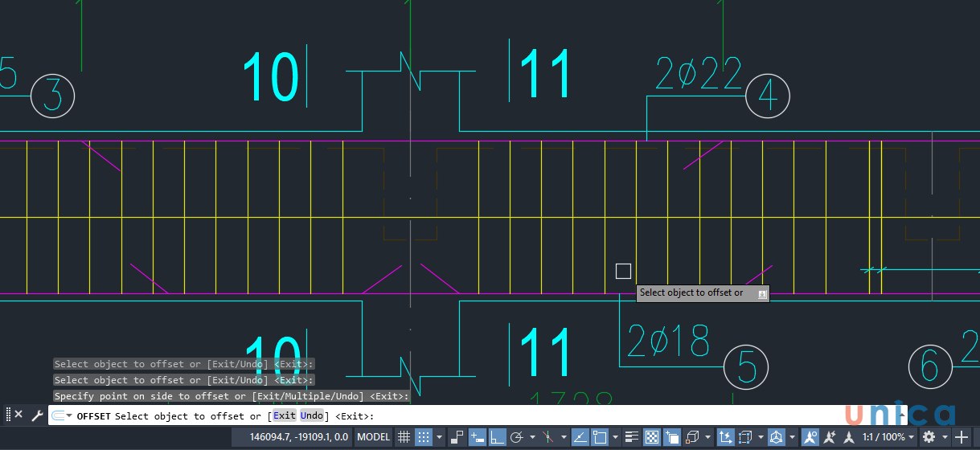This screenshot has width=980, height=450.
Task: Click the OFFSET command icon
Action: pyautogui.click(x=59, y=415)
